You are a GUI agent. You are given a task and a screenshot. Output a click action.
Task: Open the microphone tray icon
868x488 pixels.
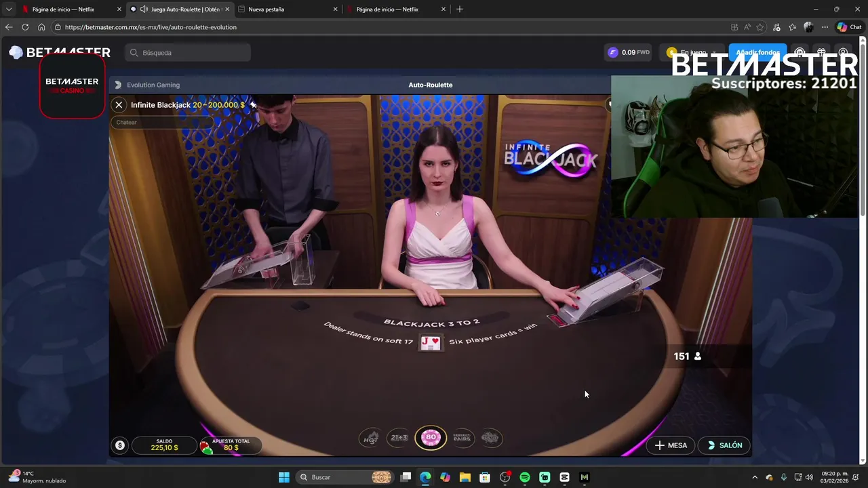[x=784, y=477]
